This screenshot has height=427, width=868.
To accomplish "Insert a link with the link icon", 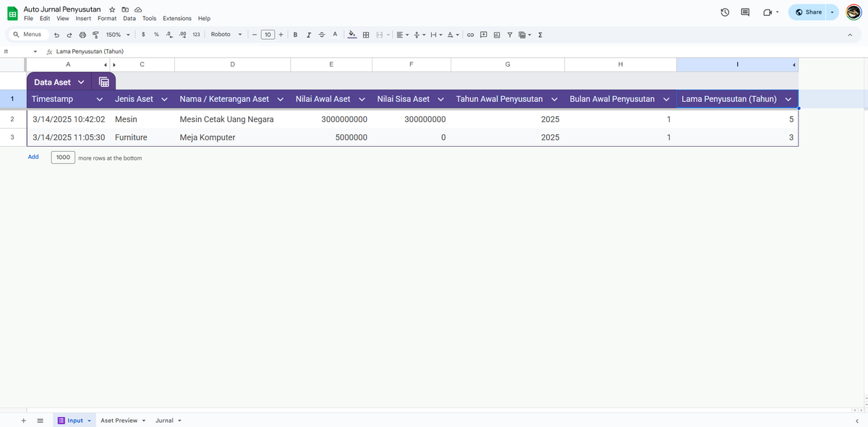I will tap(470, 35).
